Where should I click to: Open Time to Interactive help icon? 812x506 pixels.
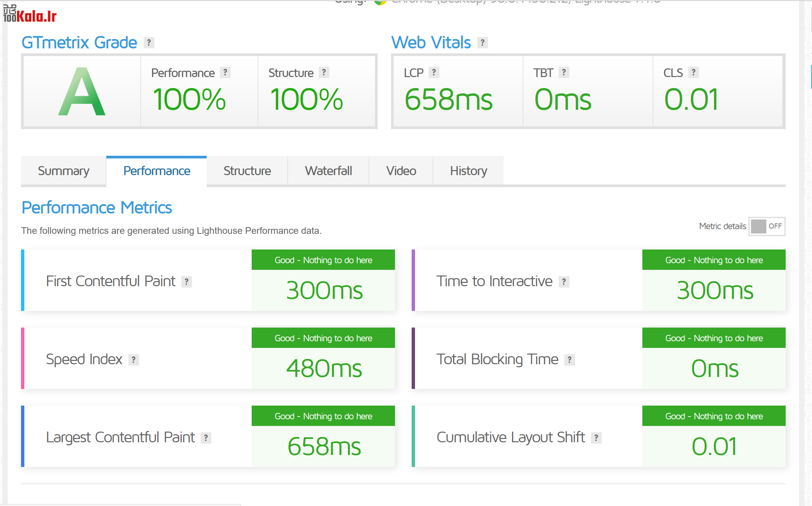tap(564, 282)
